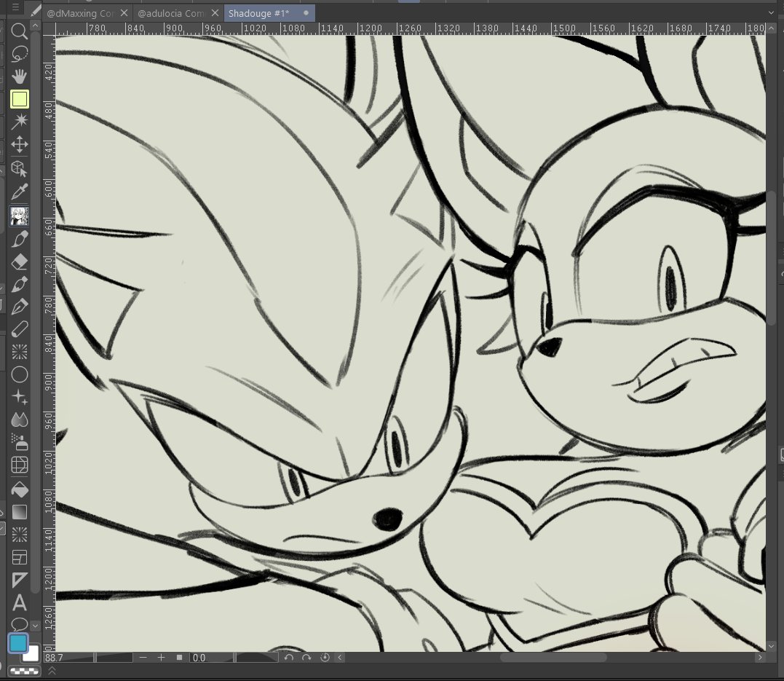This screenshot has height=681, width=784.
Task: Open the hamburger menu at top left
Action: pos(15,7)
